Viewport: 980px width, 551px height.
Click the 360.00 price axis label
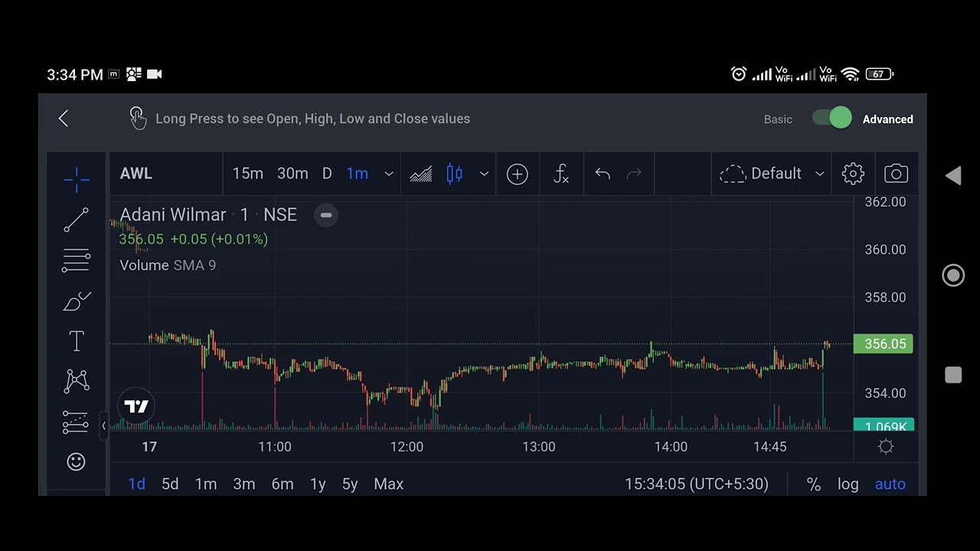[x=885, y=249]
